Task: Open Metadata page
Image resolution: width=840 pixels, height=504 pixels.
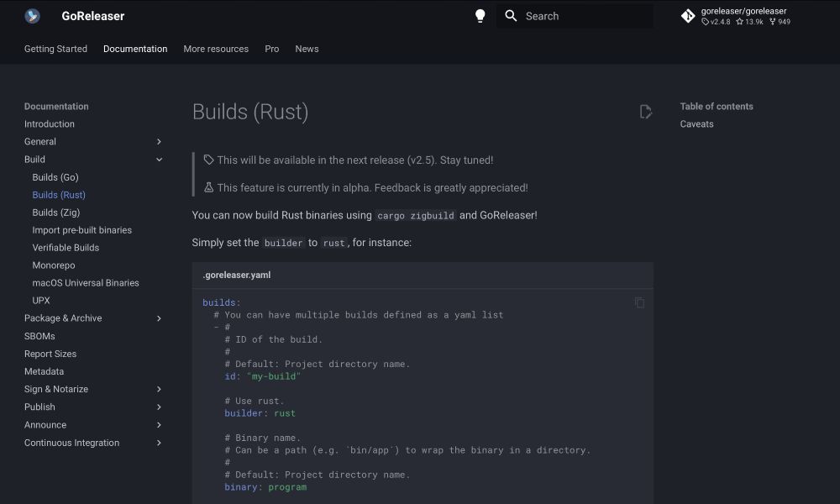Action: [x=44, y=371]
